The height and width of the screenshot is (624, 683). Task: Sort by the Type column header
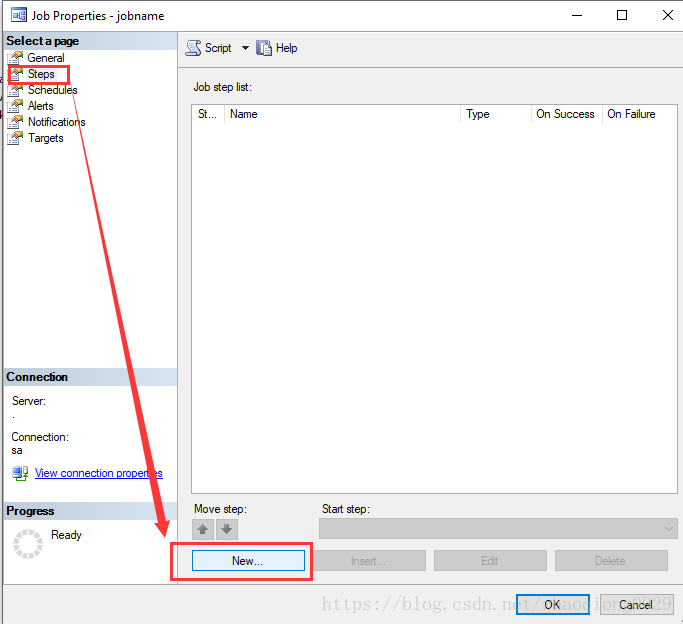496,114
